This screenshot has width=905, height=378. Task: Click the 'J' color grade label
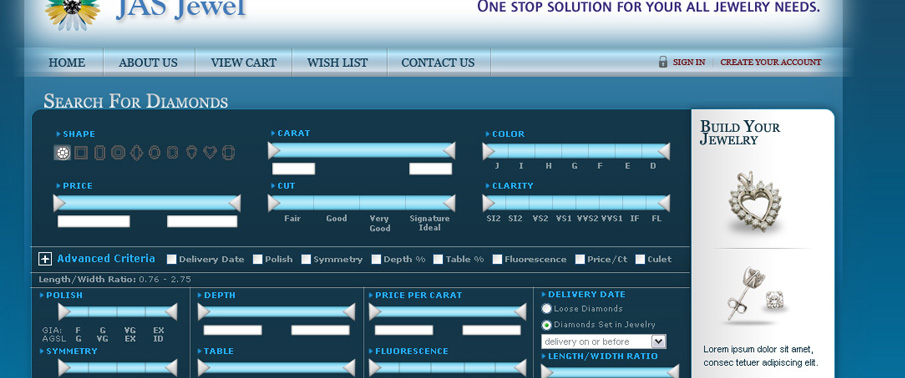[x=497, y=166]
